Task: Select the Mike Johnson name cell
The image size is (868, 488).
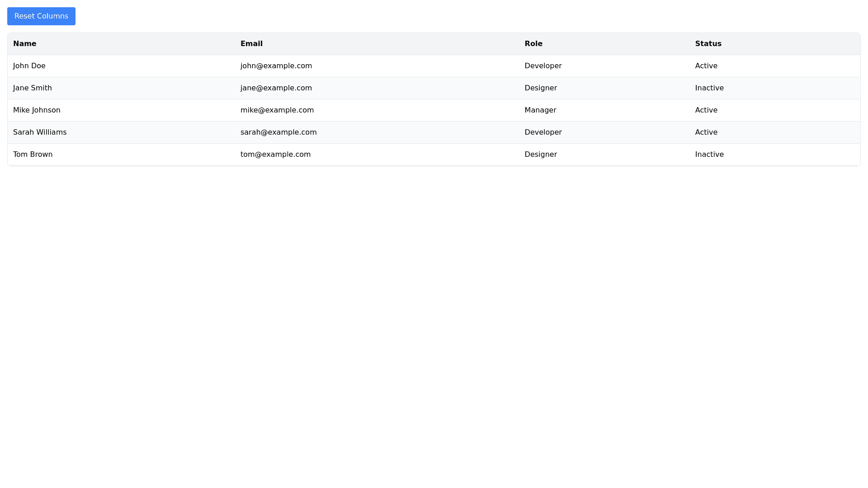Action: [37, 110]
